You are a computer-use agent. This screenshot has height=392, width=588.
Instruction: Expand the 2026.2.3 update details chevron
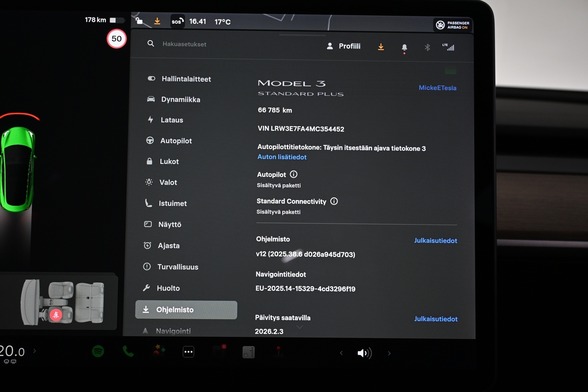pos(299,327)
